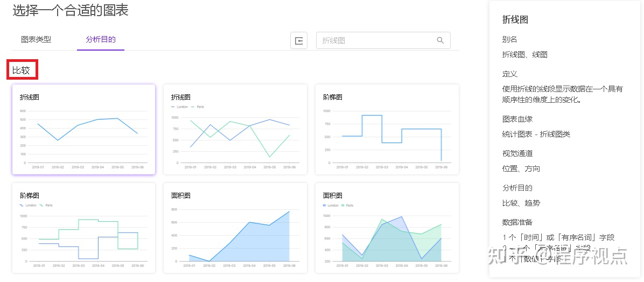Click the 比较 section heading
This screenshot has height=282, width=644.
pyautogui.click(x=22, y=70)
